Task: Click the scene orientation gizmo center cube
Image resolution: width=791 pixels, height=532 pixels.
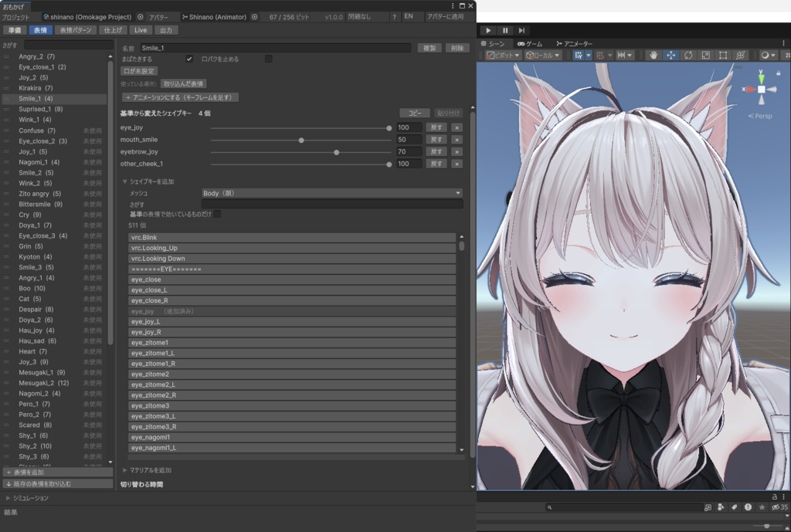Action: (x=761, y=90)
